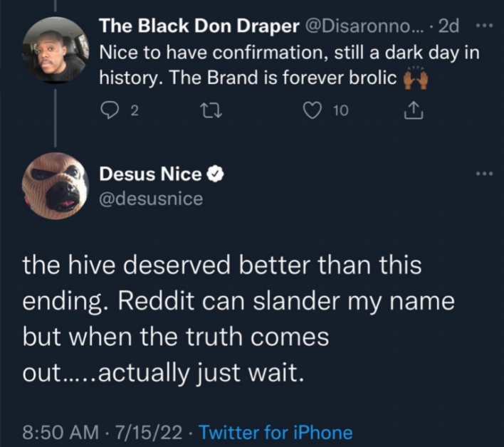This screenshot has height=447, width=504.
Task: Click the retweet icon under the first tweet
Action: [x=211, y=111]
